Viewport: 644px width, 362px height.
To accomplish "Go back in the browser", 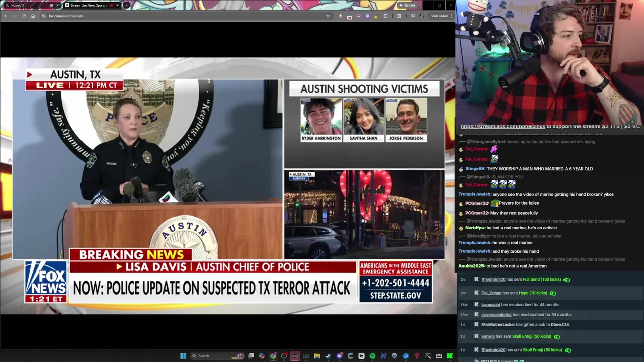I will tap(6, 16).
